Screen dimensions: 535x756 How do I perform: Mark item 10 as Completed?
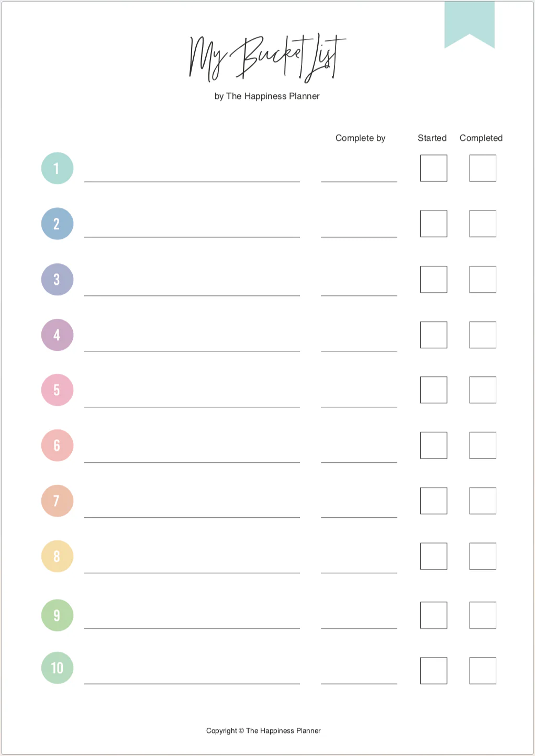click(x=483, y=670)
